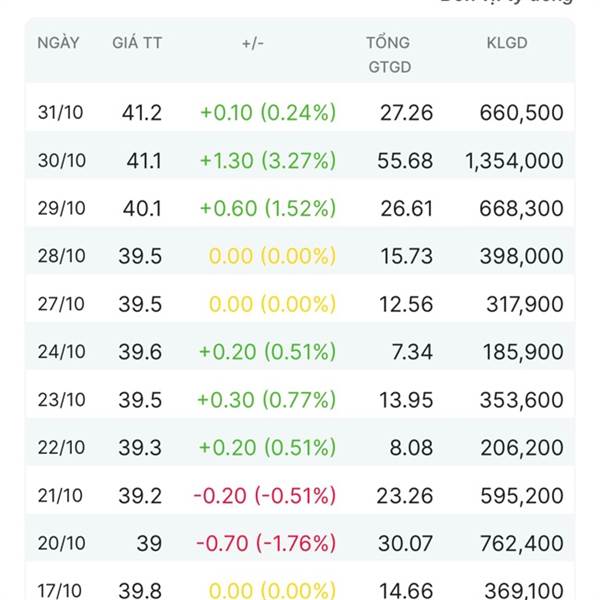Click the KLGD column header
Image resolution: width=600 pixels, height=600 pixels.
point(507,43)
